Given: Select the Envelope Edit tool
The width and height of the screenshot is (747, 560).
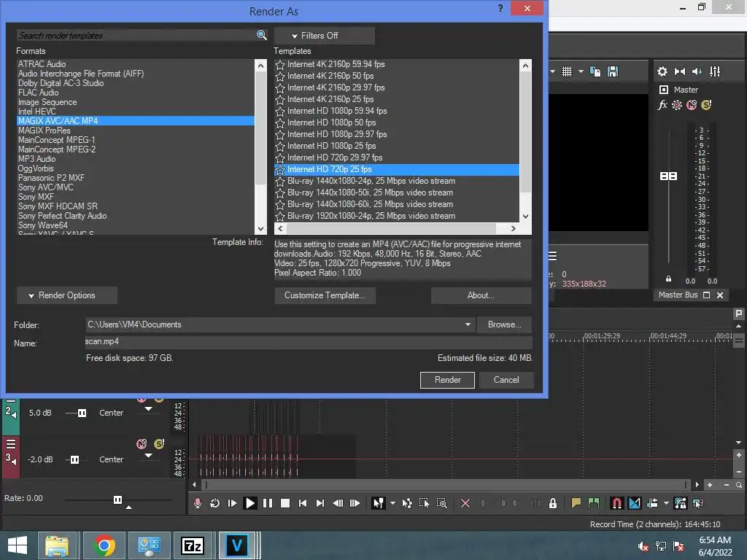Looking at the screenshot, I should 407,503.
